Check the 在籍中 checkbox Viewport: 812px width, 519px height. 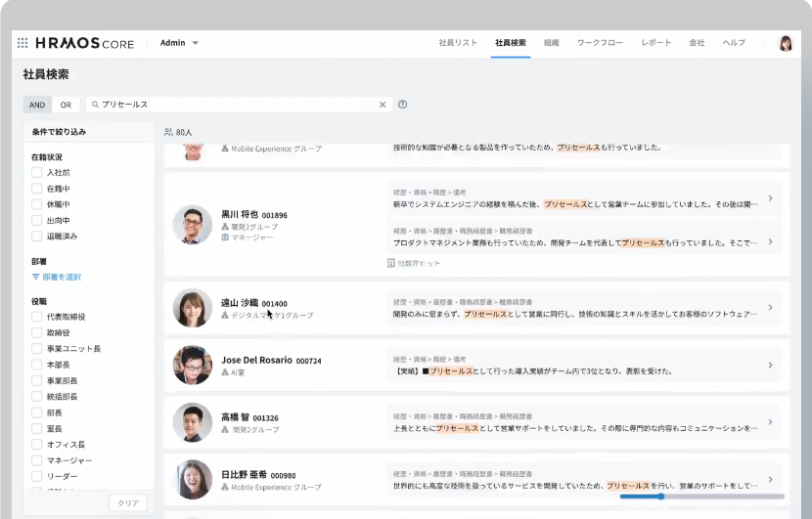[x=36, y=189]
